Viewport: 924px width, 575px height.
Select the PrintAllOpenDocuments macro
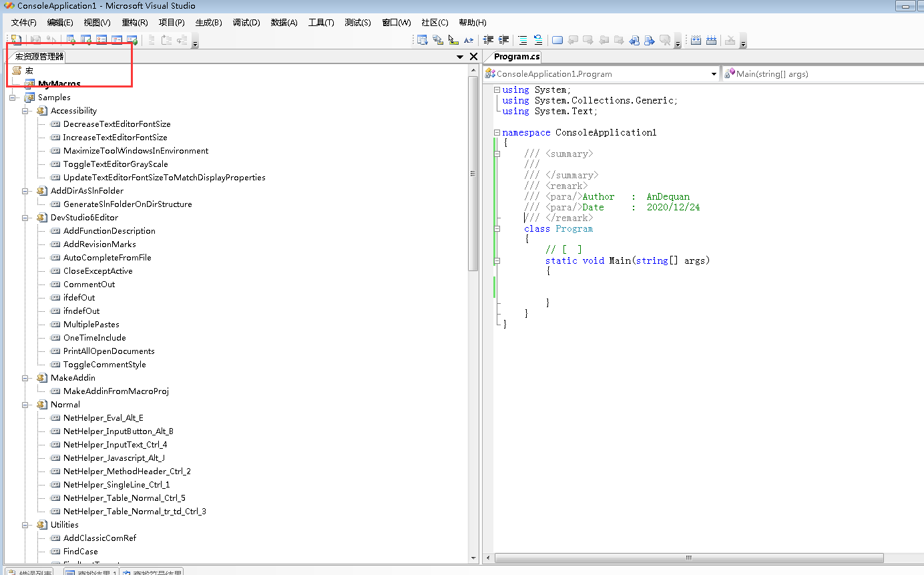tap(109, 351)
